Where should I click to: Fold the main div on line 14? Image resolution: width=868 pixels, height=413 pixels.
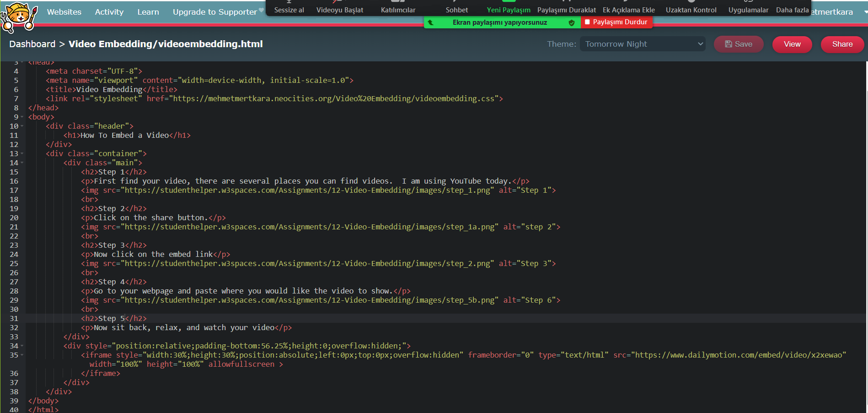(22, 163)
